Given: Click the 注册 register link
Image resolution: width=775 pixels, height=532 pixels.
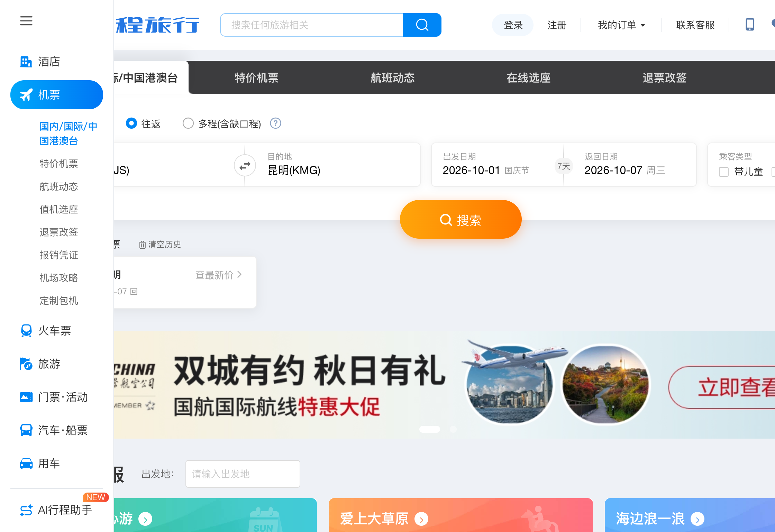Looking at the screenshot, I should (557, 25).
